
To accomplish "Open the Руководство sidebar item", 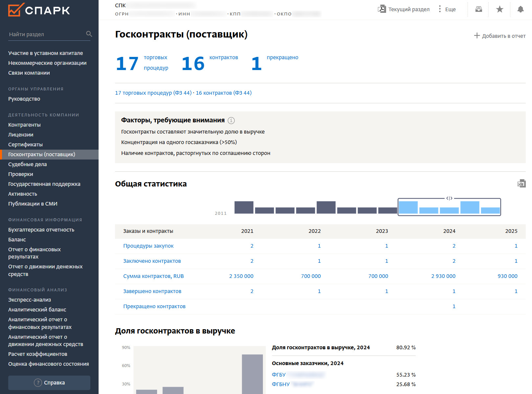I will (24, 99).
